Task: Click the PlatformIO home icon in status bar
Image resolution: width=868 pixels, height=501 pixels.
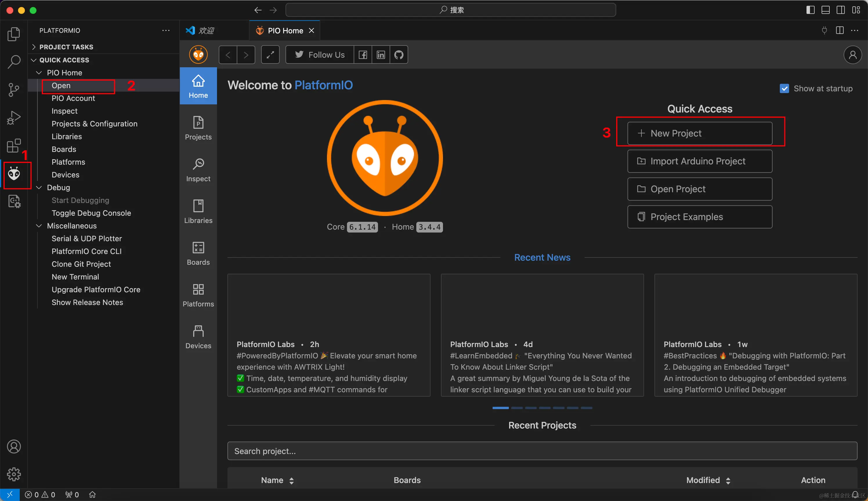Action: 92,494
